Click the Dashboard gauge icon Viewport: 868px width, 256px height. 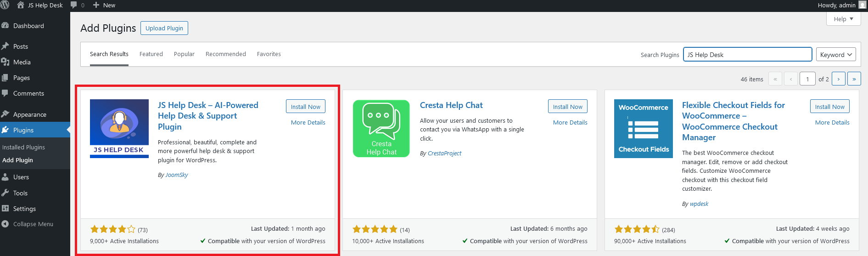6,26
